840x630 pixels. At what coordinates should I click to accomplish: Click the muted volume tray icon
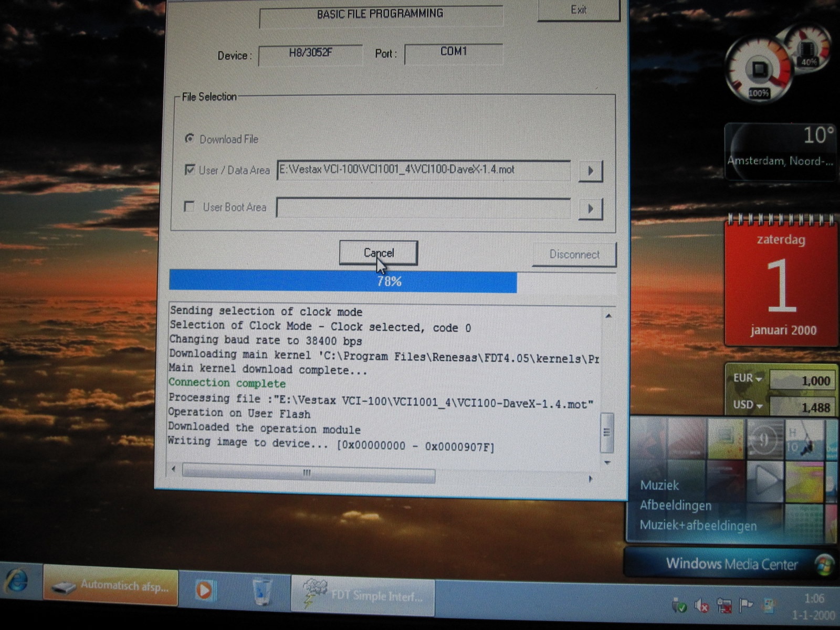click(x=701, y=606)
